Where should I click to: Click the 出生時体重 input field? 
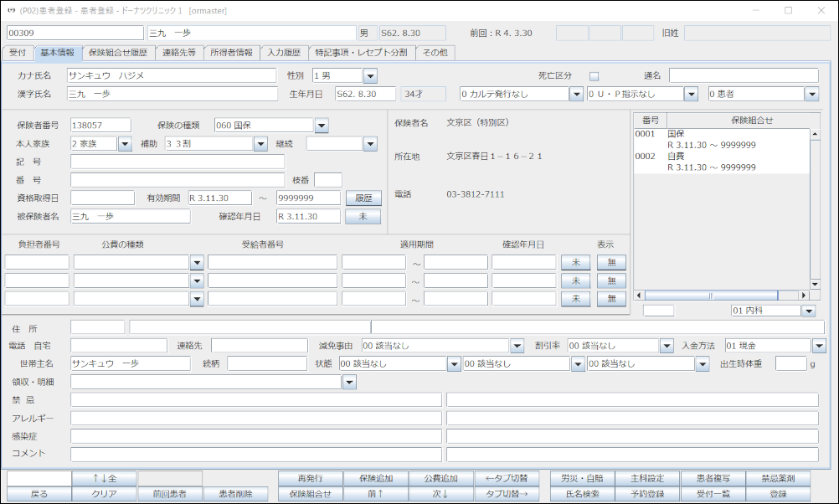tap(790, 364)
